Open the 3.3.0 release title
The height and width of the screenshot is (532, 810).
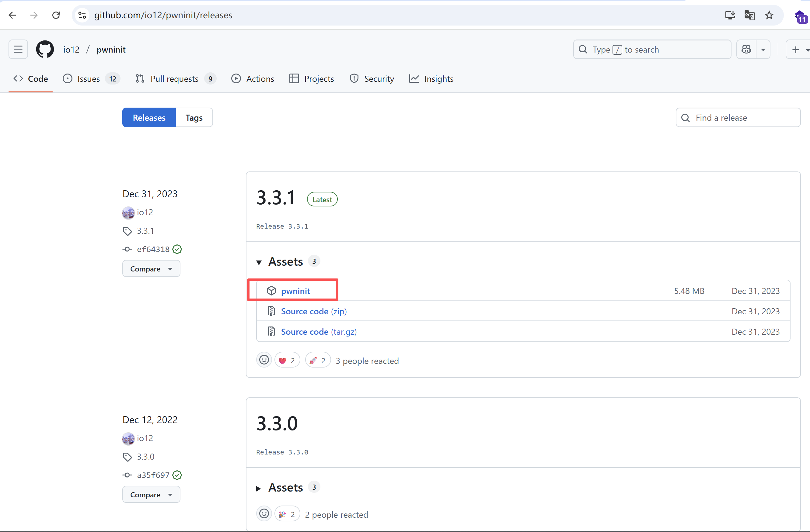pyautogui.click(x=277, y=423)
